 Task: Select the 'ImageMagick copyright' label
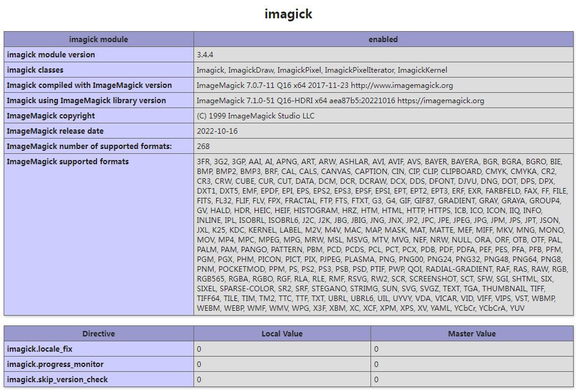click(x=51, y=116)
